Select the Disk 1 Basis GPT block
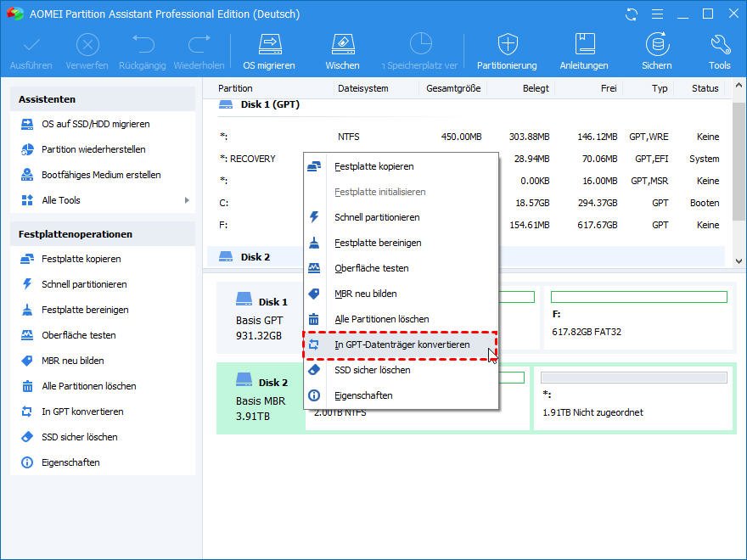 [260, 318]
